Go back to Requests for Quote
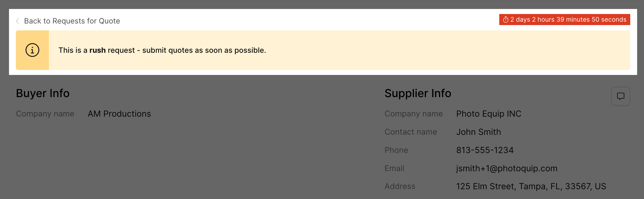 pyautogui.click(x=72, y=21)
